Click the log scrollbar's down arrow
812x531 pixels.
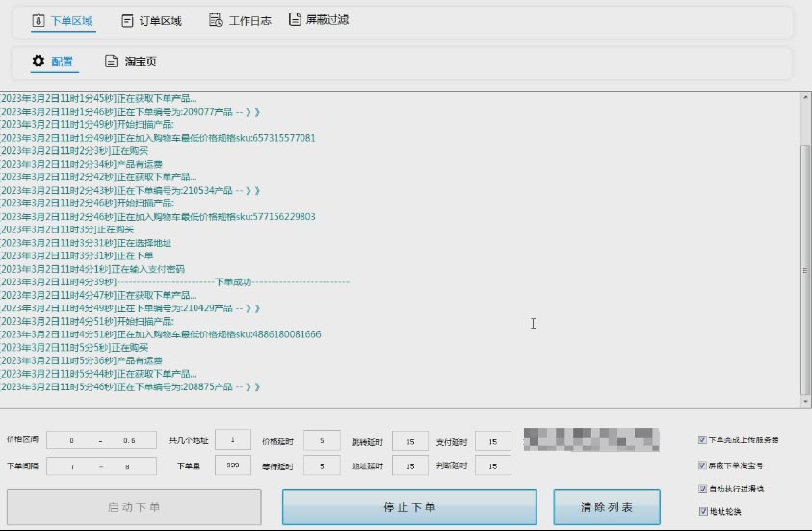[805, 402]
